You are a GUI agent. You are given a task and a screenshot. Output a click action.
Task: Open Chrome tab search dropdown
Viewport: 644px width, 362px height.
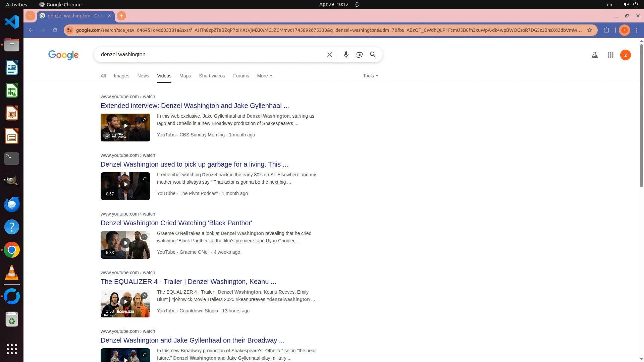coord(30,16)
